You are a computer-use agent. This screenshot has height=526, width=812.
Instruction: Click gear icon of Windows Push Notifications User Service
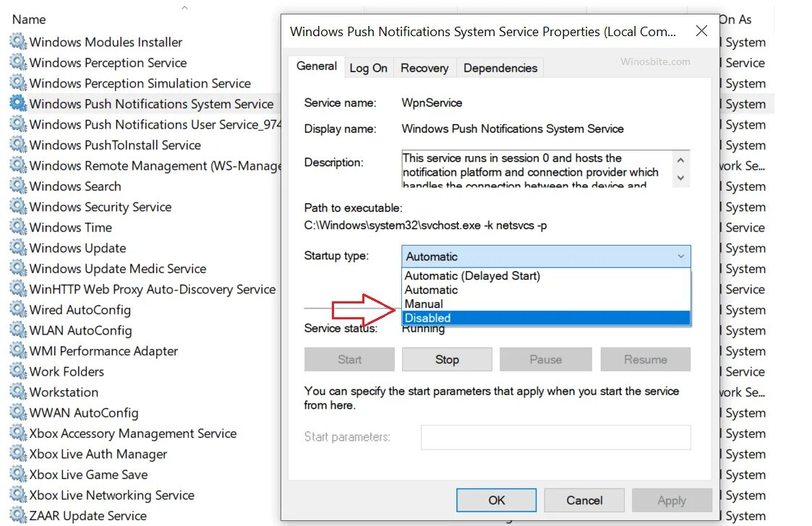(18, 124)
